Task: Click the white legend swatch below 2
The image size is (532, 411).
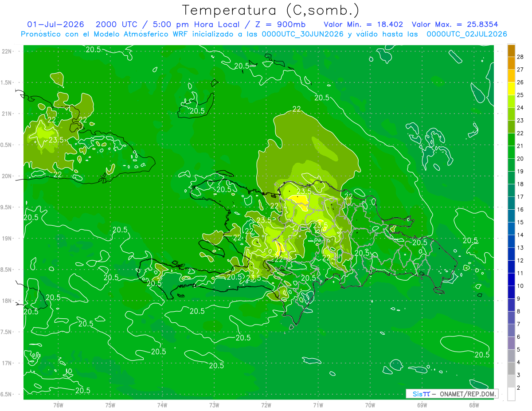Action: (511, 394)
